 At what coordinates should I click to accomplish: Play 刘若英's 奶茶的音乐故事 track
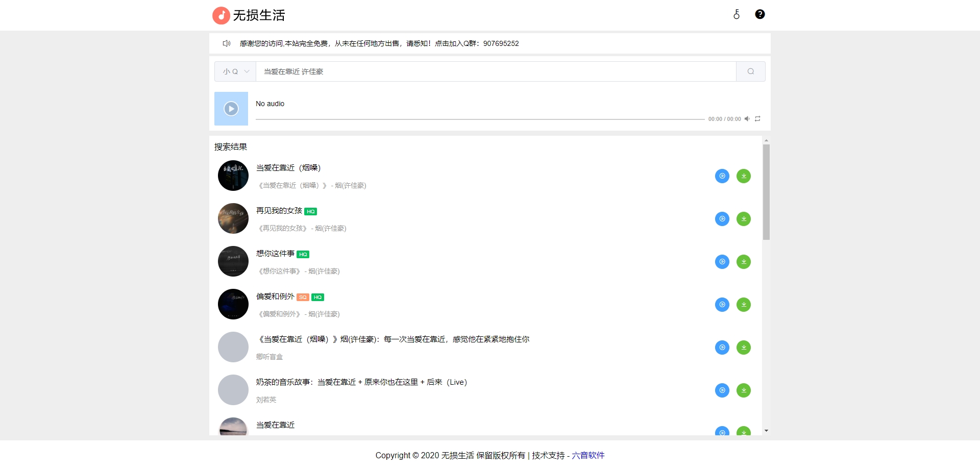click(722, 390)
